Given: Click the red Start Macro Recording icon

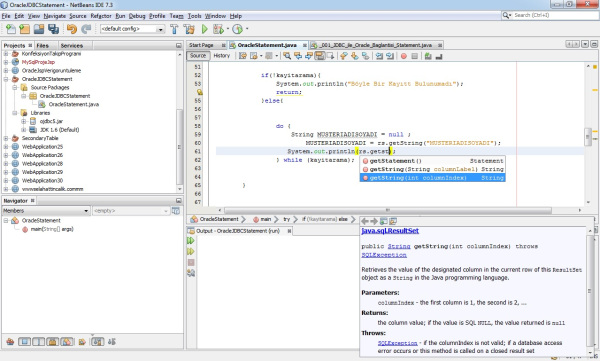Looking at the screenshot, I should (x=403, y=56).
